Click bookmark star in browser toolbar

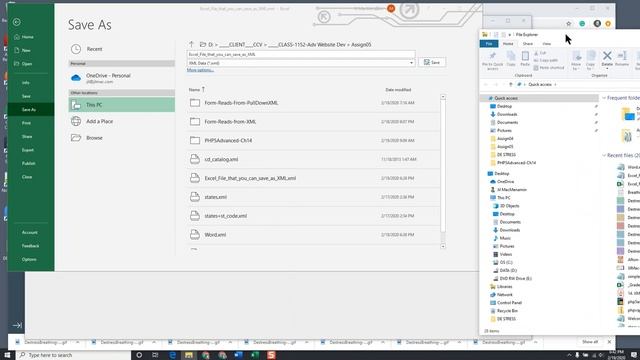[x=569, y=24]
